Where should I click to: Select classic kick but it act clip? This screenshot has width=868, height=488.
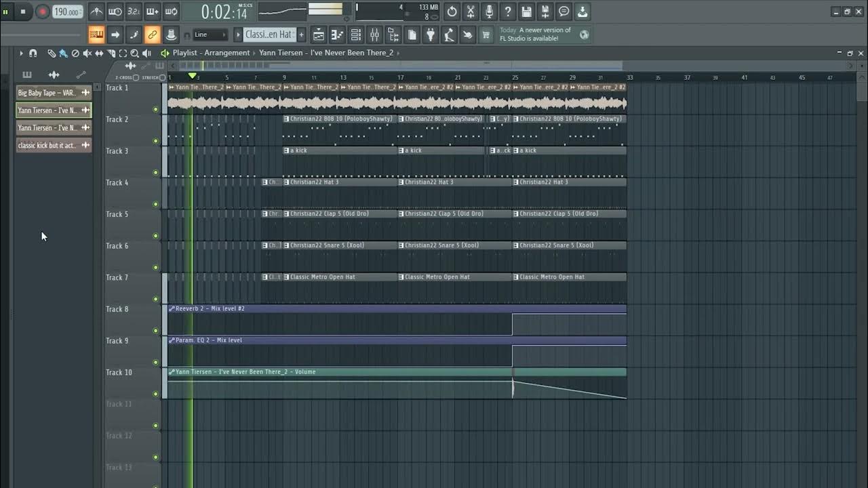(54, 146)
